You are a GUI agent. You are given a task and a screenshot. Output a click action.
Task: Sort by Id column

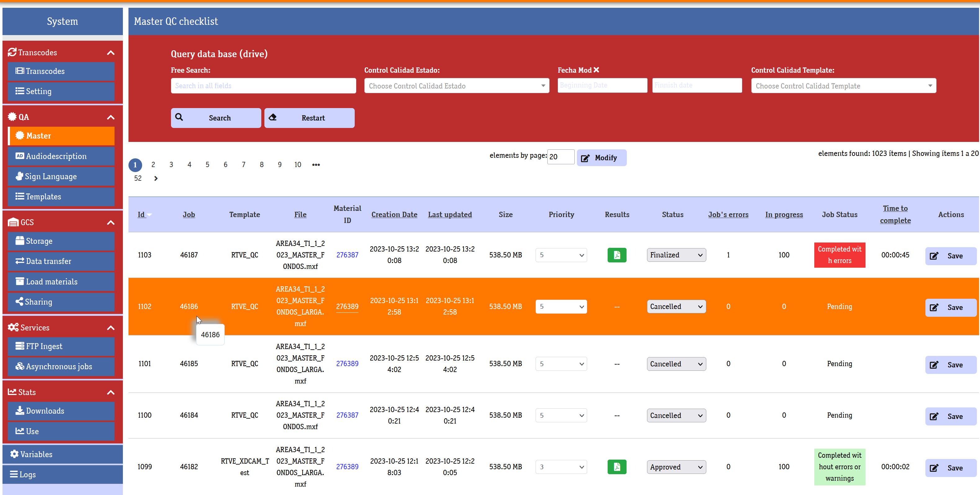(141, 215)
